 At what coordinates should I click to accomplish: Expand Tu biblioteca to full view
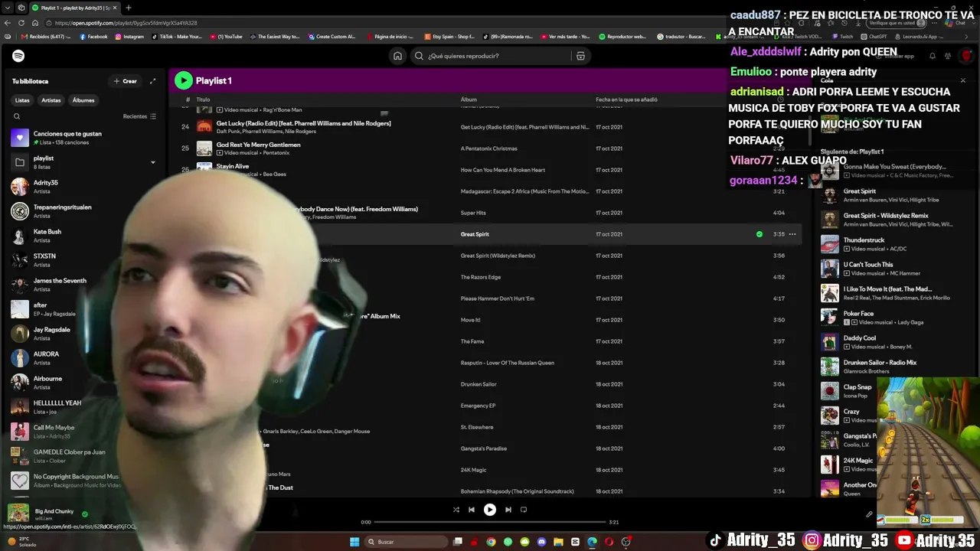(x=152, y=81)
